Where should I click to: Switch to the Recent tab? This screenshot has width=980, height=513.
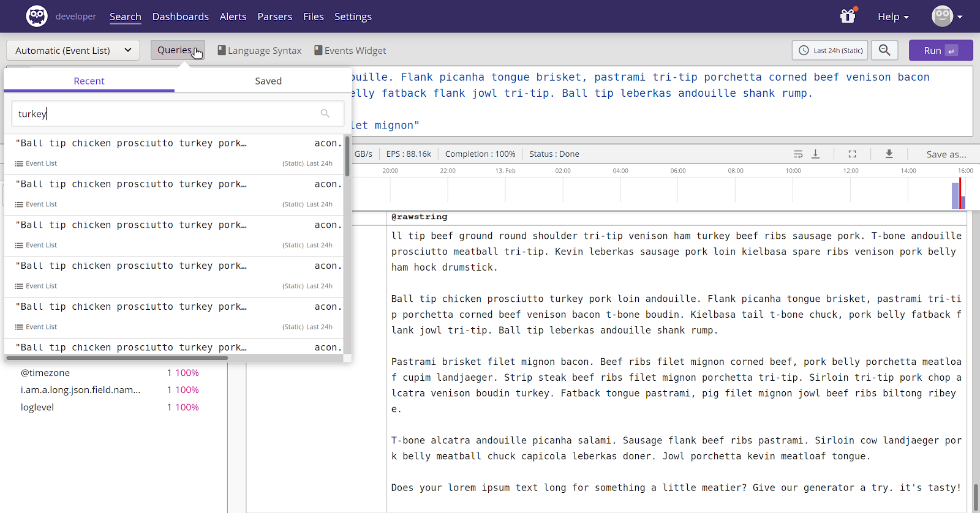click(x=89, y=81)
